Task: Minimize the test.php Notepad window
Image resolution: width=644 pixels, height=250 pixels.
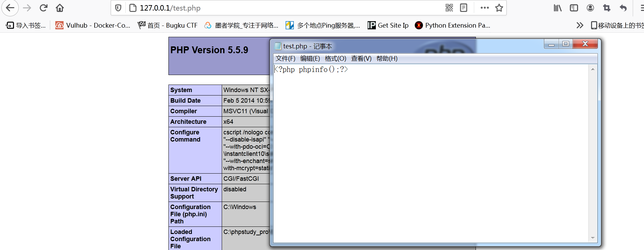Action: tap(551, 44)
